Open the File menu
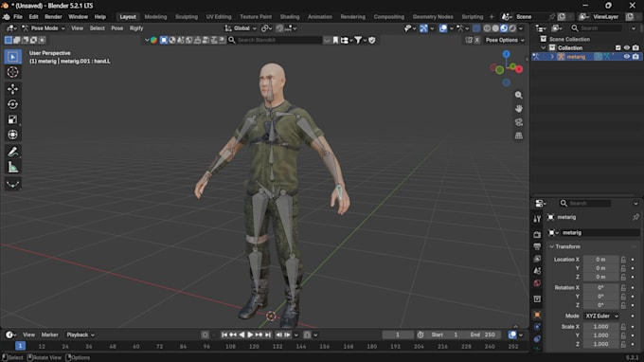The width and height of the screenshot is (644, 362). tap(18, 17)
